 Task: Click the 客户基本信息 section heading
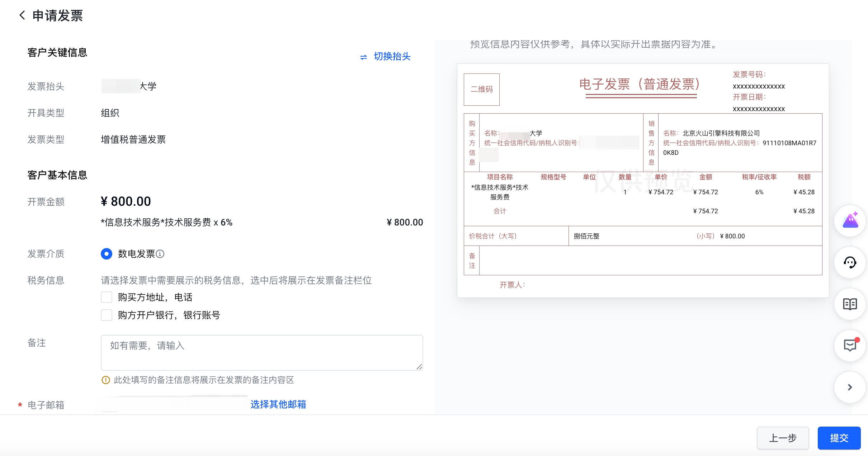tap(57, 175)
